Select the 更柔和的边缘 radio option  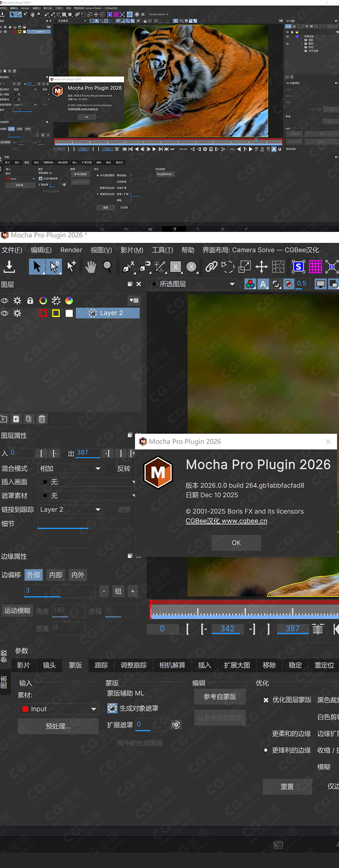click(266, 734)
